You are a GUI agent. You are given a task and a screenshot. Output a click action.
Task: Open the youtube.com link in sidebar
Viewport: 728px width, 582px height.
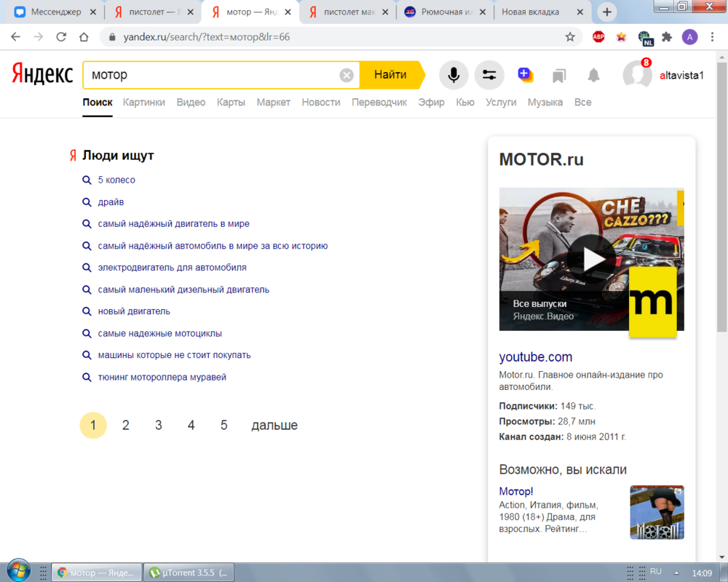tap(535, 357)
